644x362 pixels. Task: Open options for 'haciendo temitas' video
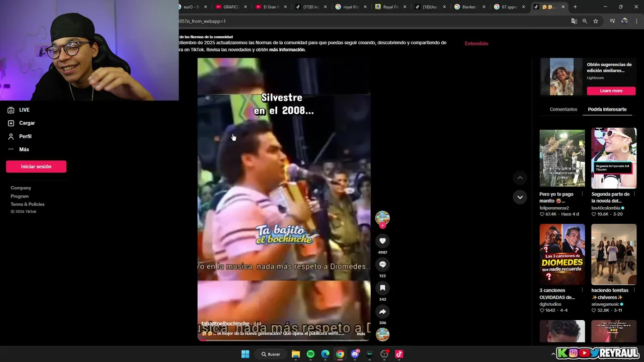(x=634, y=290)
